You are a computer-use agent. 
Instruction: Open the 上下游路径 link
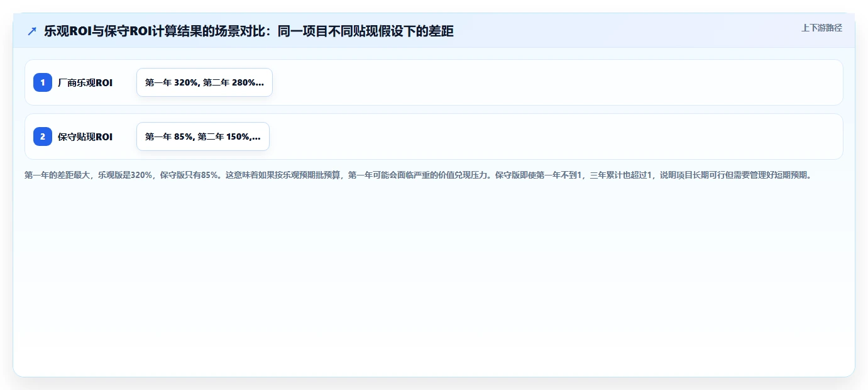(x=821, y=28)
